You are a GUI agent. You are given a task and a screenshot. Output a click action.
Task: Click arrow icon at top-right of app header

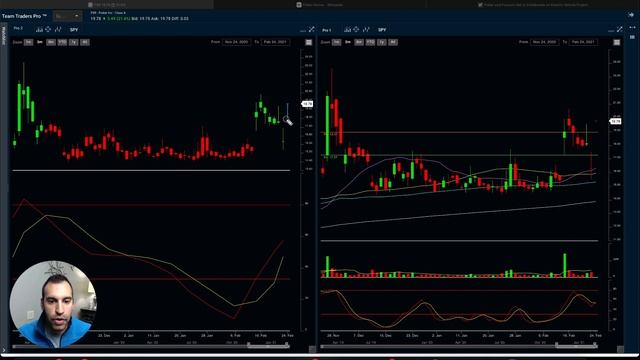pyautogui.click(x=631, y=15)
